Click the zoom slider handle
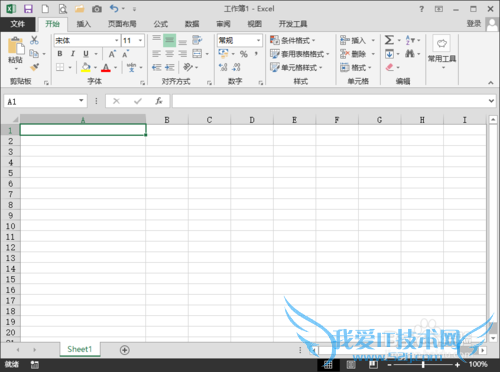Screen dimensions: 500x372 423,365
